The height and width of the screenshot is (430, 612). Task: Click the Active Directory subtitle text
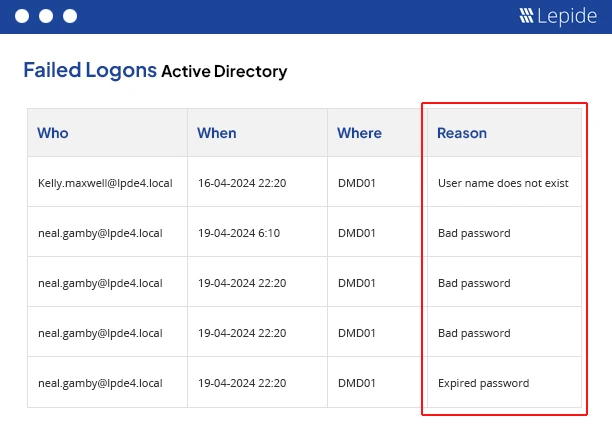224,71
